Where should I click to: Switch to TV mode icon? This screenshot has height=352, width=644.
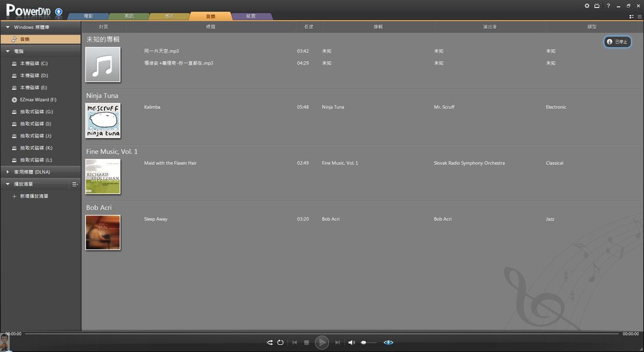pyautogui.click(x=597, y=6)
